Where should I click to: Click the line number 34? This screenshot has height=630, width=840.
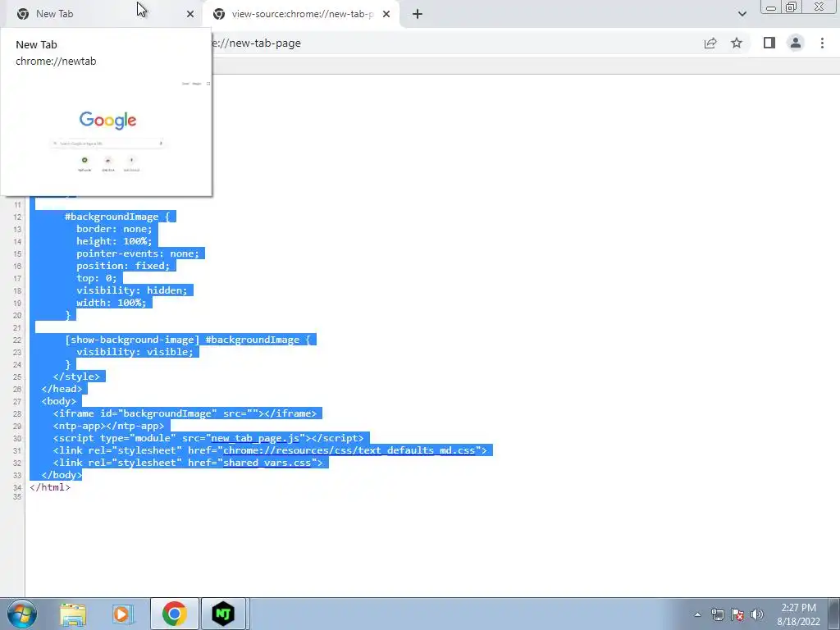pyautogui.click(x=17, y=487)
